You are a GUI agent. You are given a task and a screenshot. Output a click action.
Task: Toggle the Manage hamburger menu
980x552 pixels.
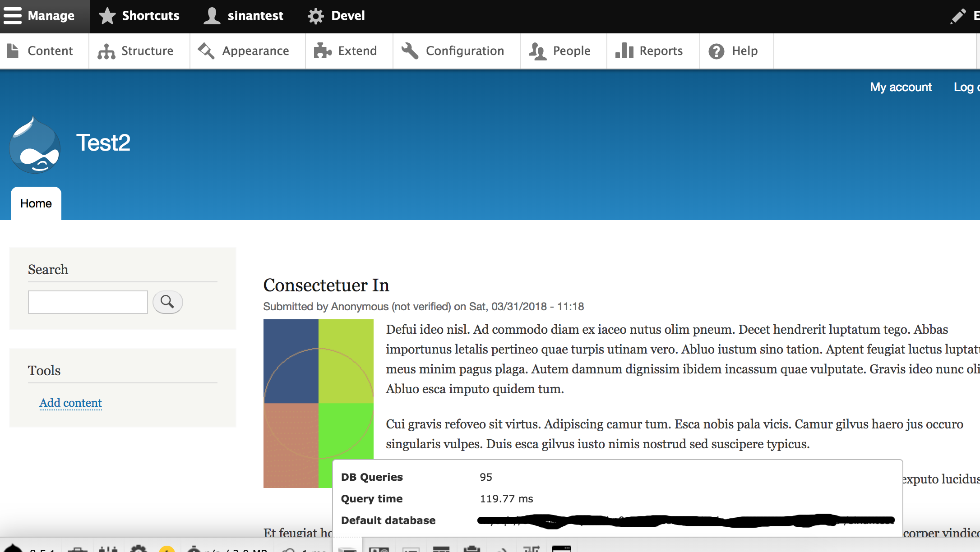(x=12, y=15)
